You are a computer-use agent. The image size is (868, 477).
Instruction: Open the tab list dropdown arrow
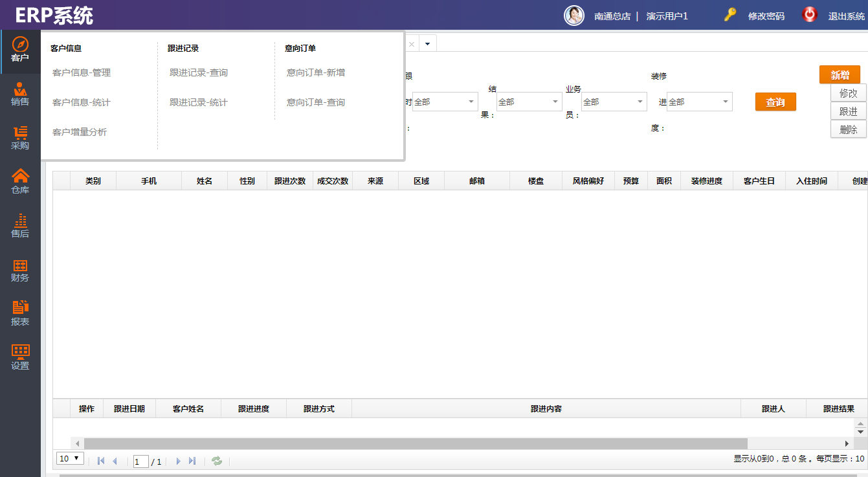click(427, 43)
